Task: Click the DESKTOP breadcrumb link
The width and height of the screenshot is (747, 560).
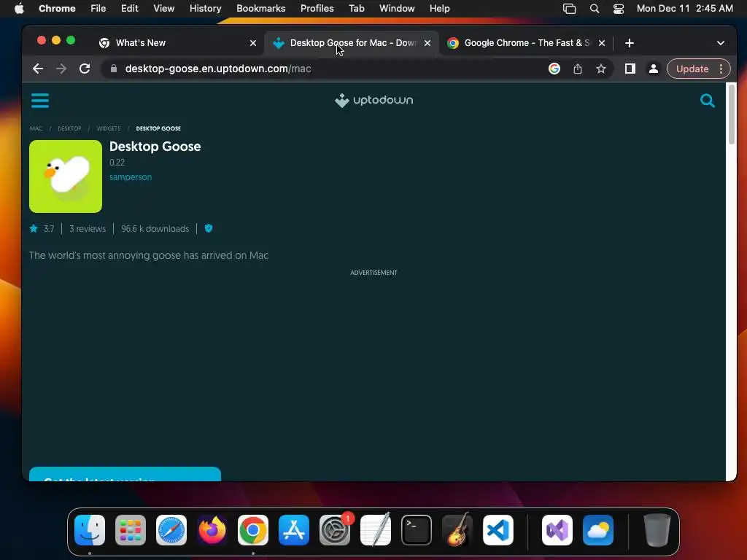Action: (69, 128)
